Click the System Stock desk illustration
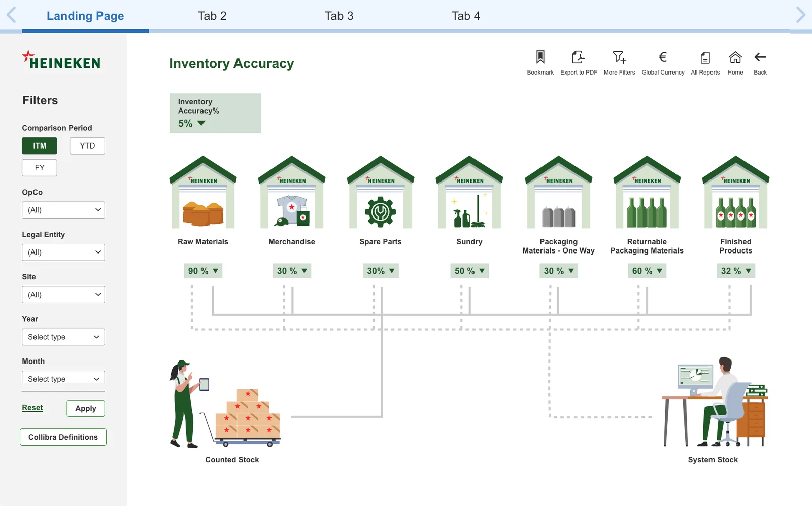The image size is (812, 506). point(715,402)
